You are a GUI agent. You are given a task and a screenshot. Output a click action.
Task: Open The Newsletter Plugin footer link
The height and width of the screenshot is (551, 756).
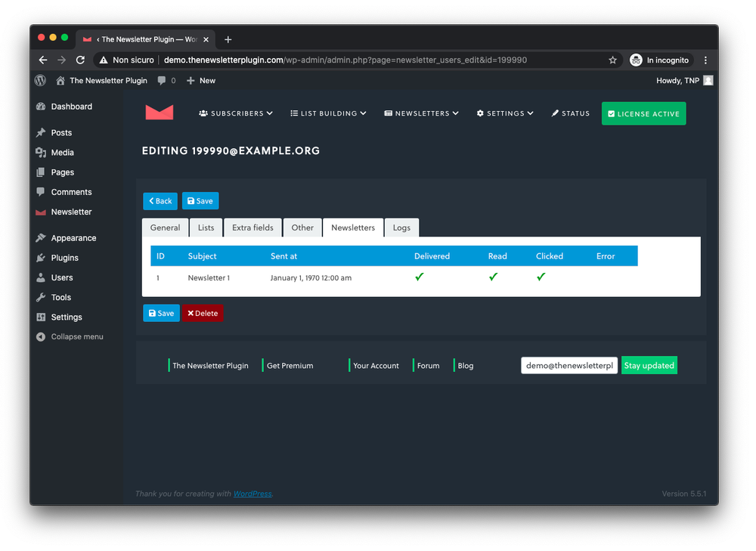coord(210,366)
